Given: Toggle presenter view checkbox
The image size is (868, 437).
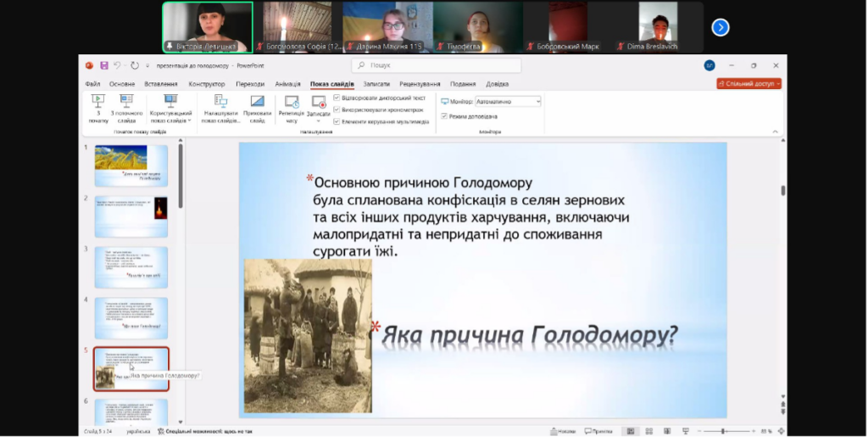Looking at the screenshot, I should tap(444, 116).
